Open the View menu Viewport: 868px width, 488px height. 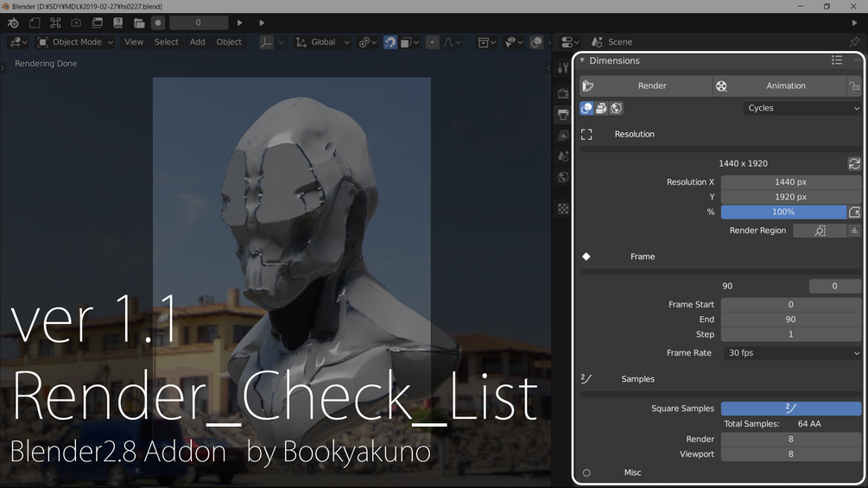(x=133, y=42)
